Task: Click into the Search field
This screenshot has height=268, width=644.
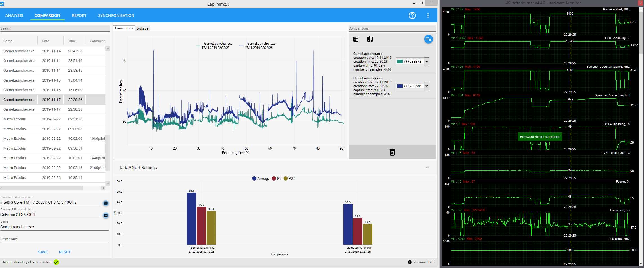Action: click(55, 28)
